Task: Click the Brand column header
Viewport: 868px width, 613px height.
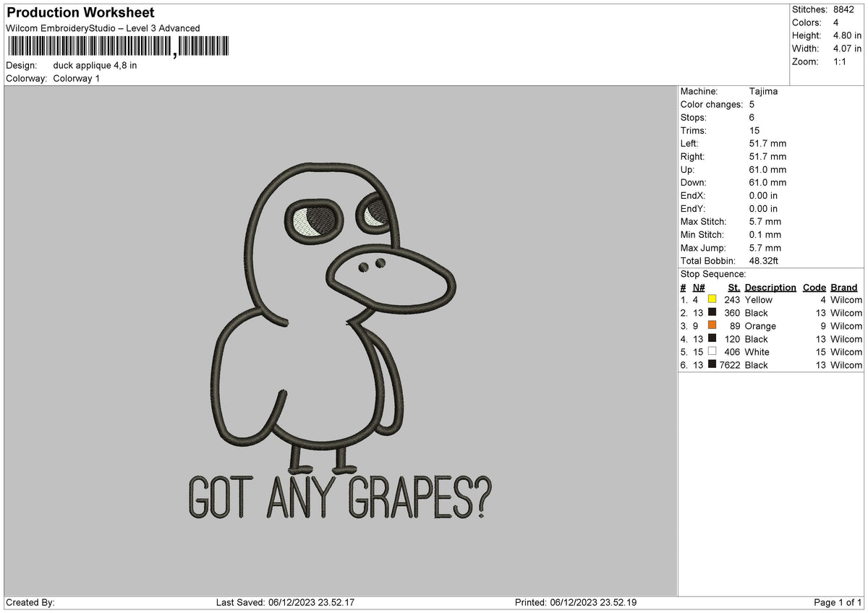Action: [x=844, y=287]
